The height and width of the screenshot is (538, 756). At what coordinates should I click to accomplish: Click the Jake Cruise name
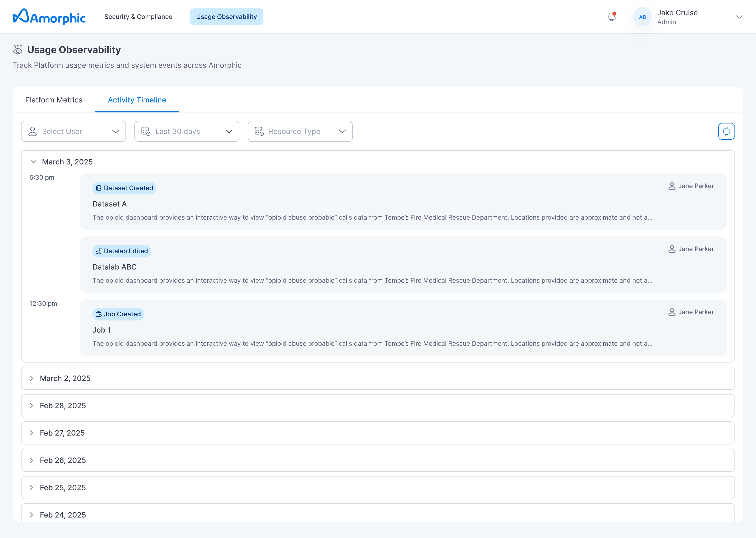678,13
